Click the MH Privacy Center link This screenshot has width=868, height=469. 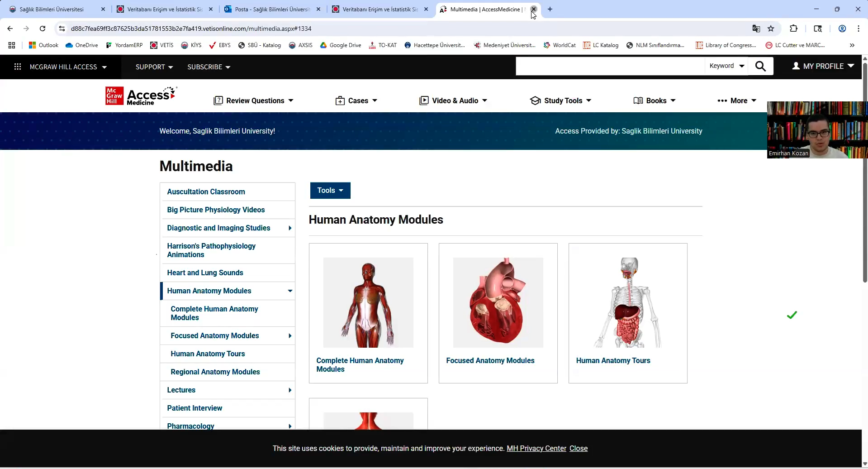tap(536, 449)
